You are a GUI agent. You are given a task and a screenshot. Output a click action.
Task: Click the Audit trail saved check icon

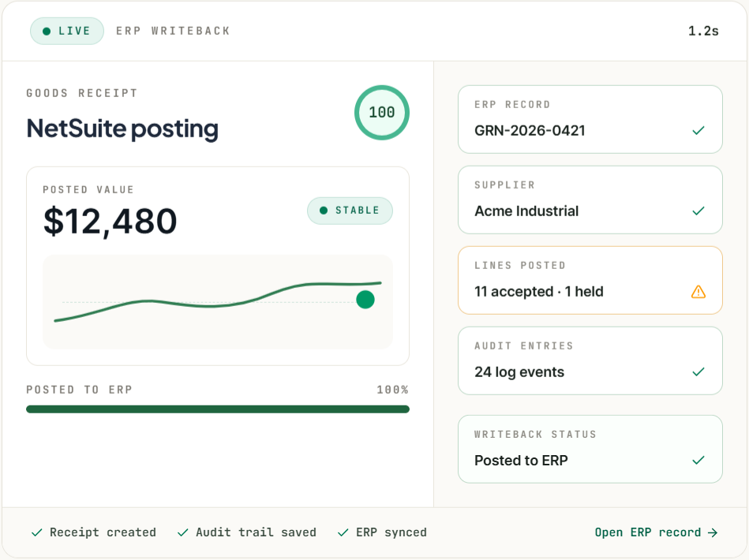pos(183,532)
